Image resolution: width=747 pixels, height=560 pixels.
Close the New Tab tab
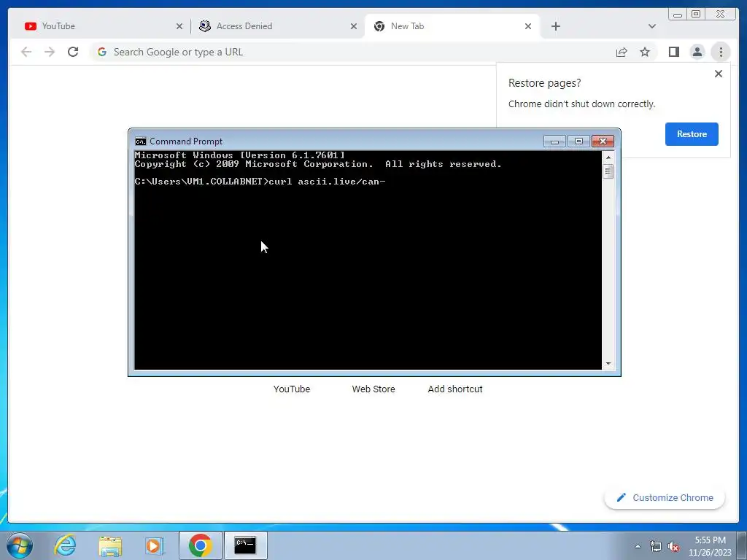(528, 27)
